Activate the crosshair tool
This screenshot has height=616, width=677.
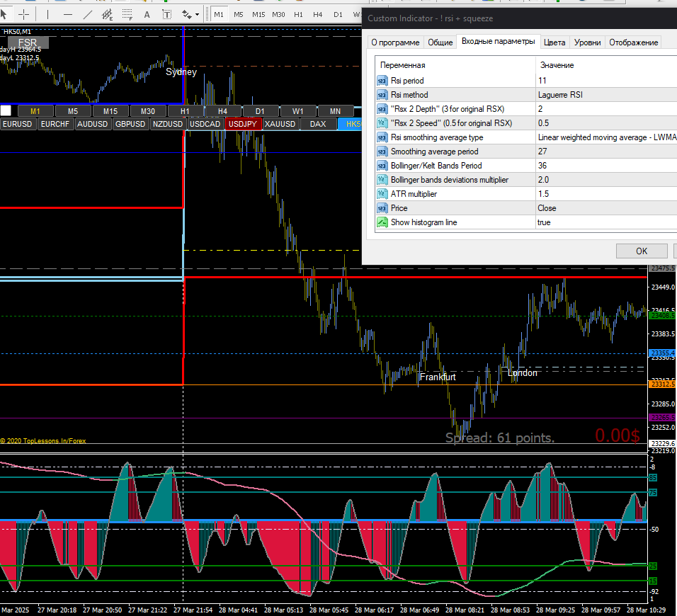(25, 14)
